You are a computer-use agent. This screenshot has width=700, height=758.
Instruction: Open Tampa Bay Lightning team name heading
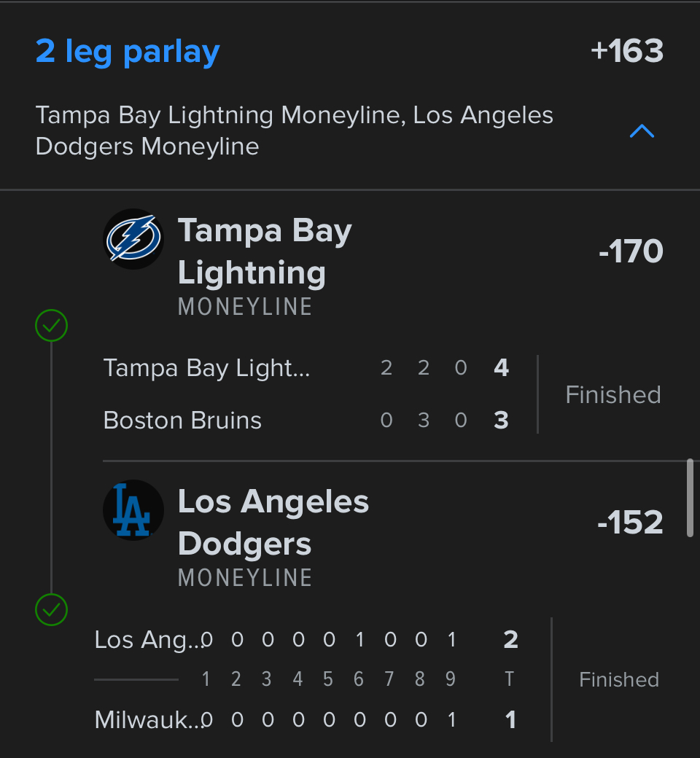(265, 251)
